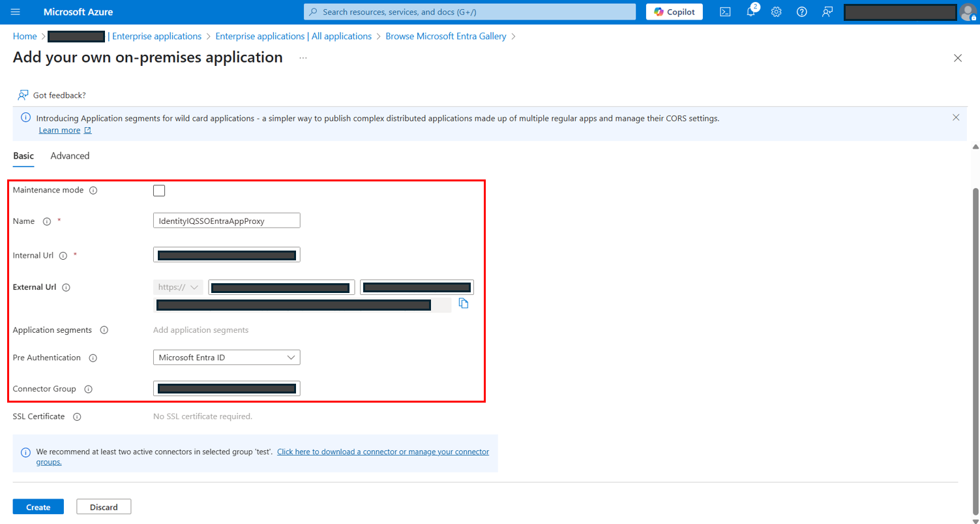
Task: Select the Basic tab
Action: pos(23,156)
